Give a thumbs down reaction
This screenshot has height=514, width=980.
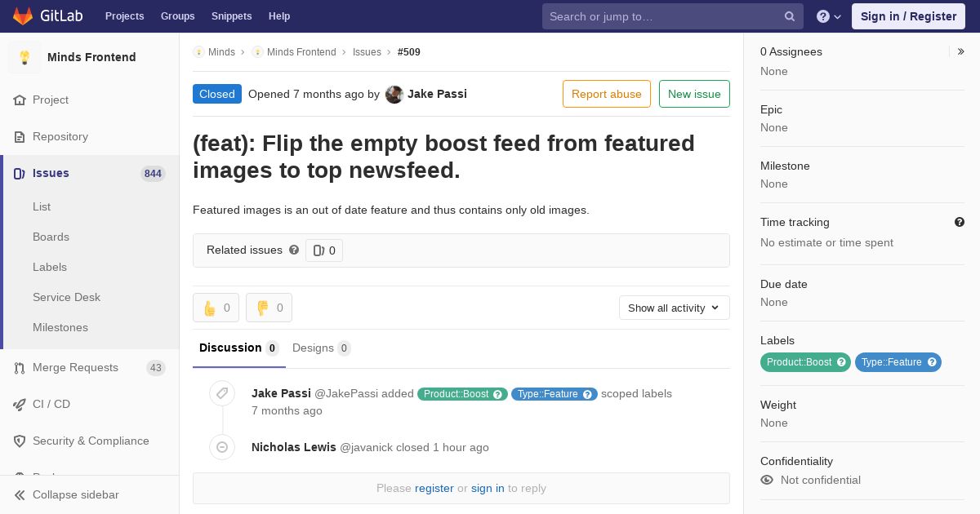point(269,308)
